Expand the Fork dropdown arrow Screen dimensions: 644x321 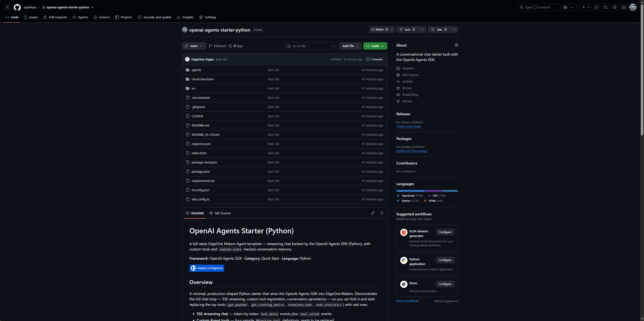coord(422,29)
